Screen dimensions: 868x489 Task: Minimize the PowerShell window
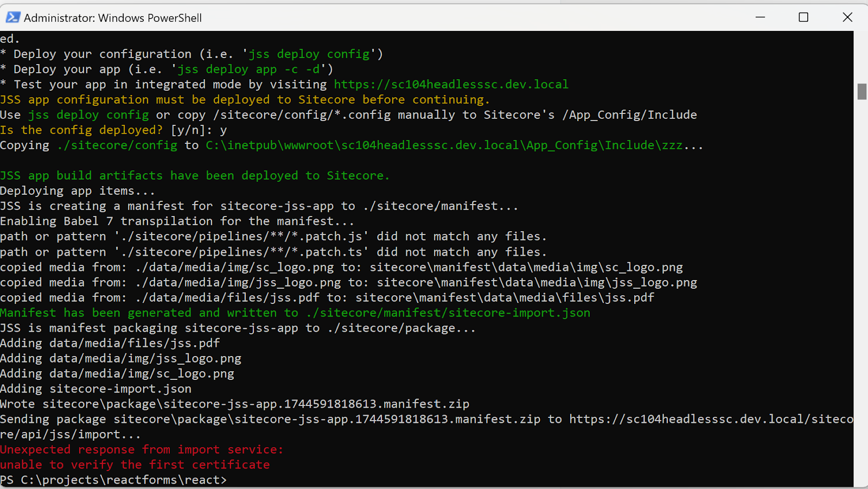(x=760, y=17)
